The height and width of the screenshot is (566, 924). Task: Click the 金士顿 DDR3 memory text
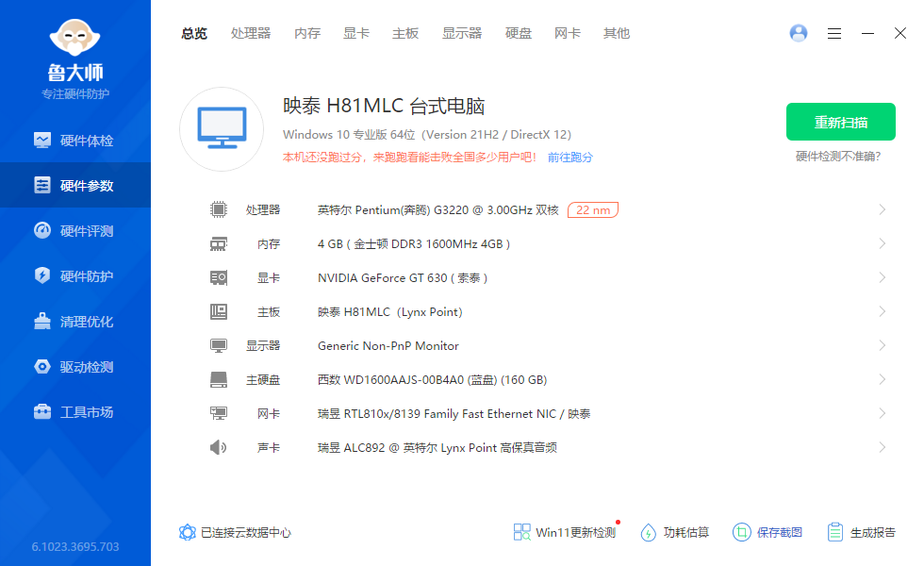click(414, 244)
